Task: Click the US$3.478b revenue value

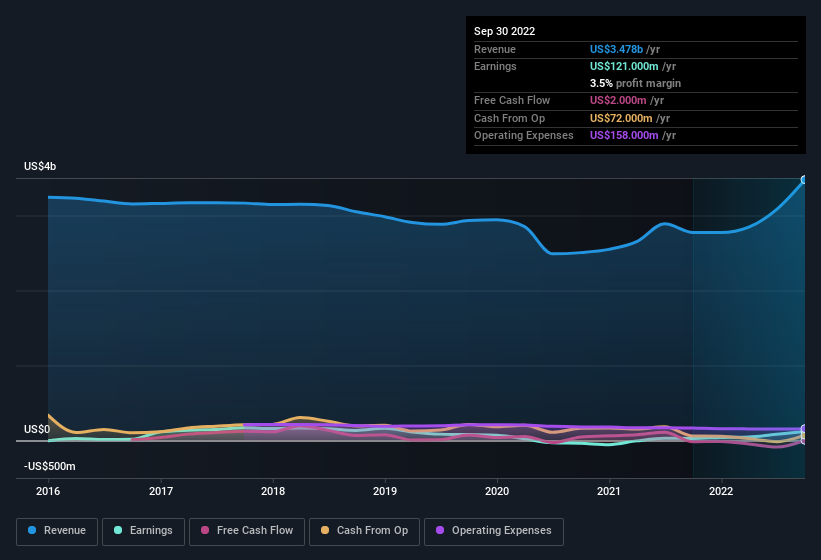Action: tap(616, 49)
